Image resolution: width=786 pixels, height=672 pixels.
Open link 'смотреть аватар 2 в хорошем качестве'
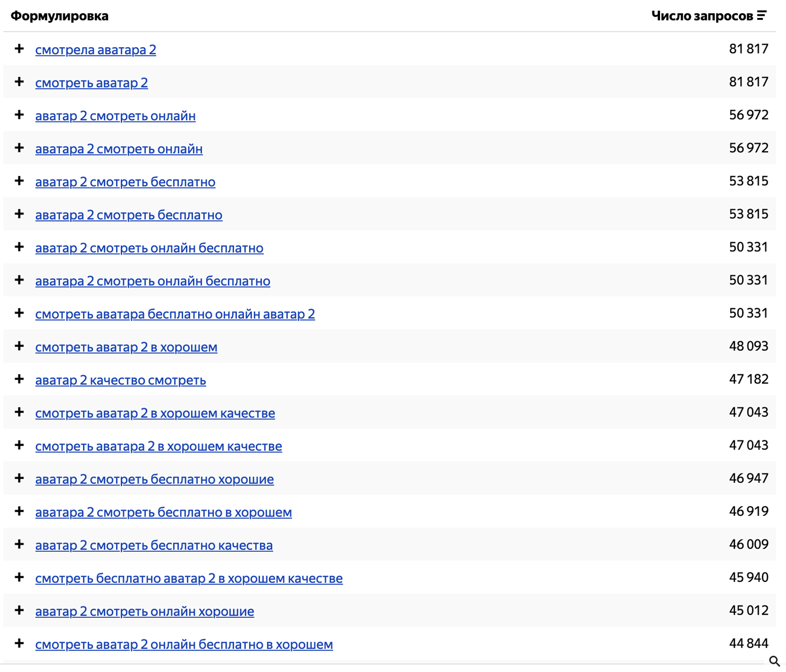click(x=155, y=413)
